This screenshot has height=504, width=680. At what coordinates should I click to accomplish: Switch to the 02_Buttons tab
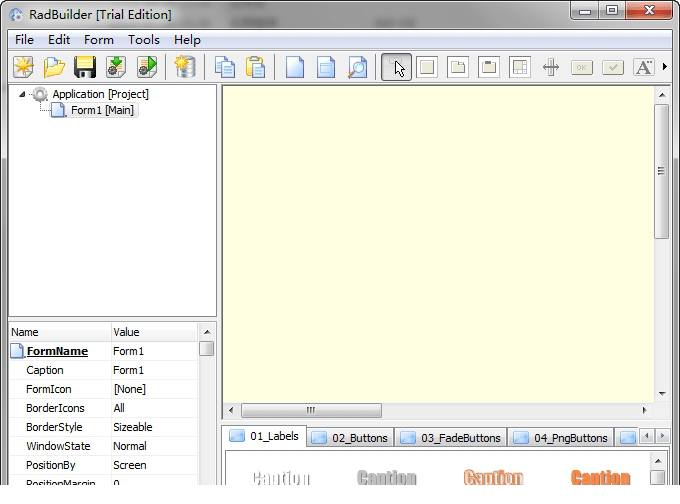tap(349, 438)
